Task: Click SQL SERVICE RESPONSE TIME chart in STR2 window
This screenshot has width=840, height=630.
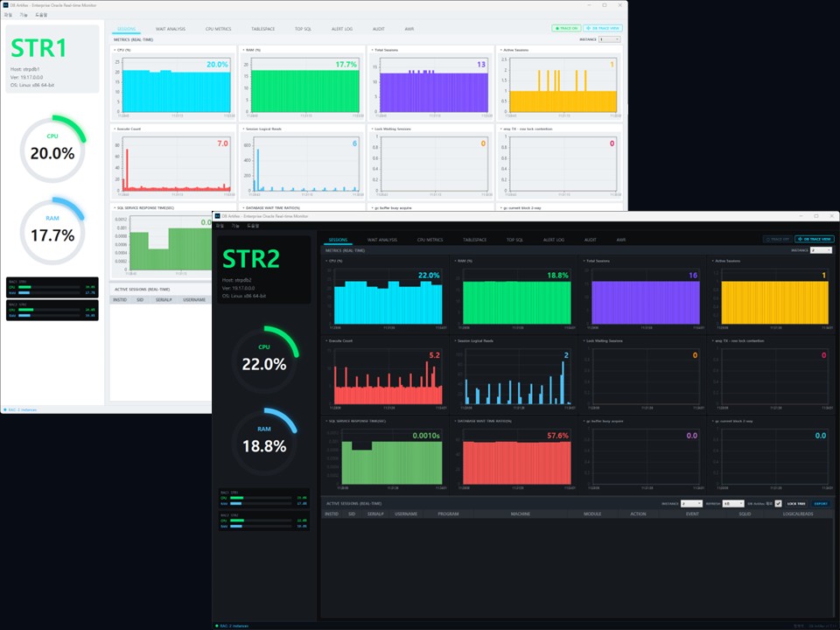Action: (385, 455)
